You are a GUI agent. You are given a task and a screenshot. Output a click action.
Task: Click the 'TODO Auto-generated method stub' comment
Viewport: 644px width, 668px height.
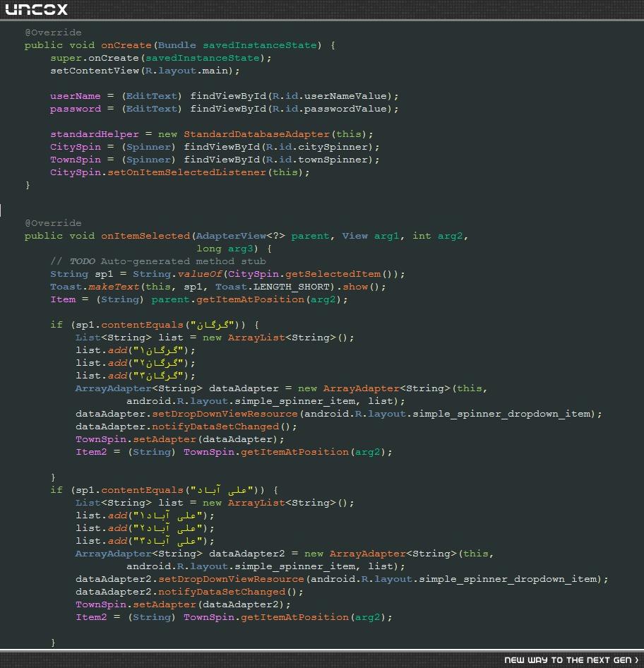pyautogui.click(x=158, y=261)
